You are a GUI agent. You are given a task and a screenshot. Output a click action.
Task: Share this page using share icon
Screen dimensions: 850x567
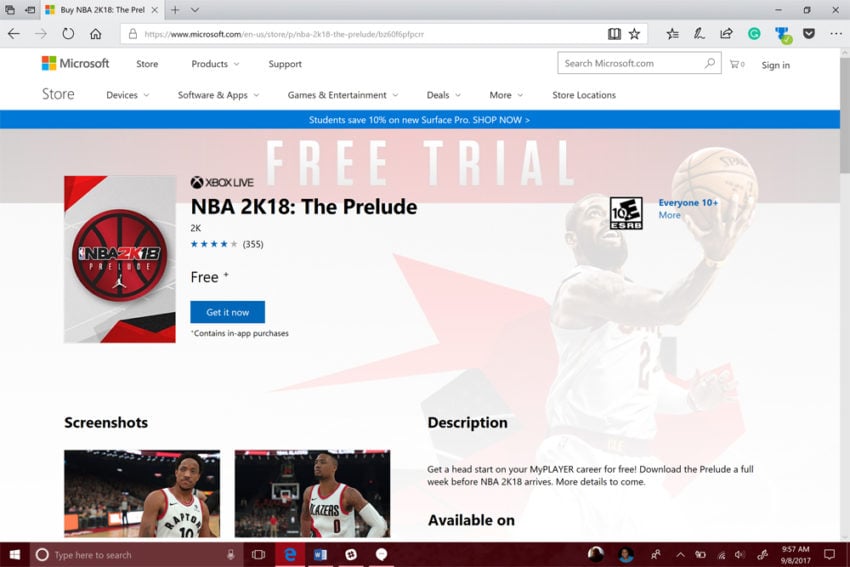(x=726, y=34)
